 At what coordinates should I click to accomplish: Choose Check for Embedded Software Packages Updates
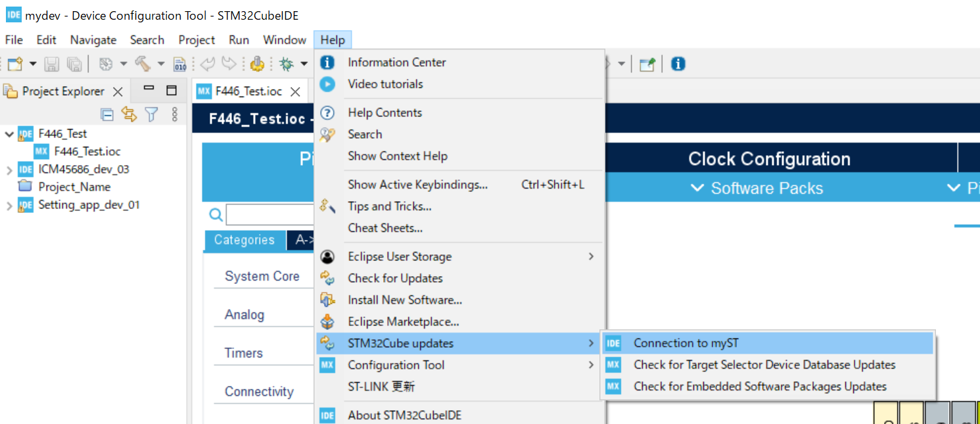tap(760, 387)
